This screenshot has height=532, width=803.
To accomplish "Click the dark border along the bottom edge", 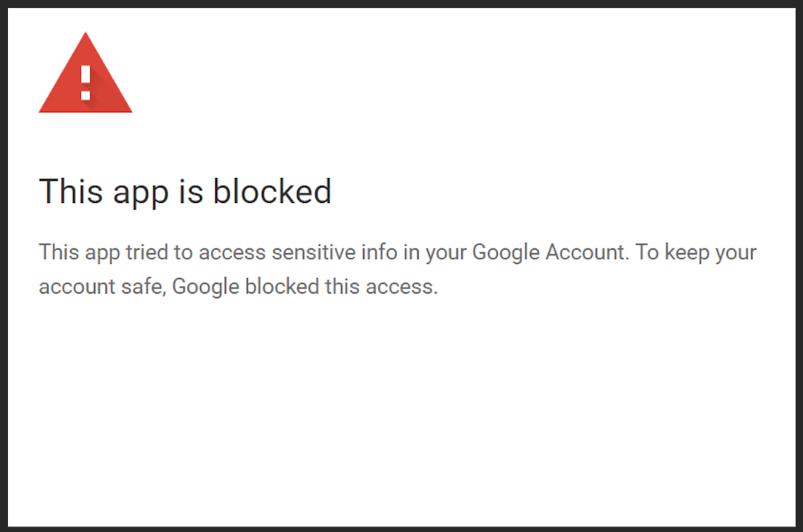I will [x=401, y=529].
